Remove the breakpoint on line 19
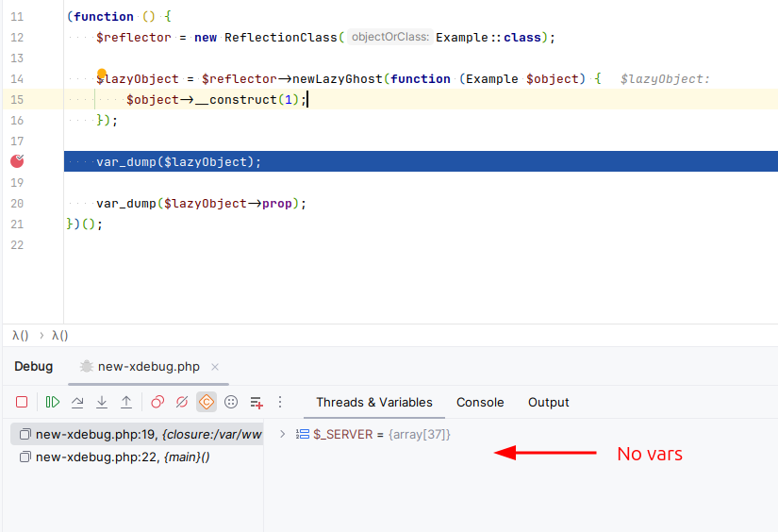778x532 pixels. click(17, 161)
